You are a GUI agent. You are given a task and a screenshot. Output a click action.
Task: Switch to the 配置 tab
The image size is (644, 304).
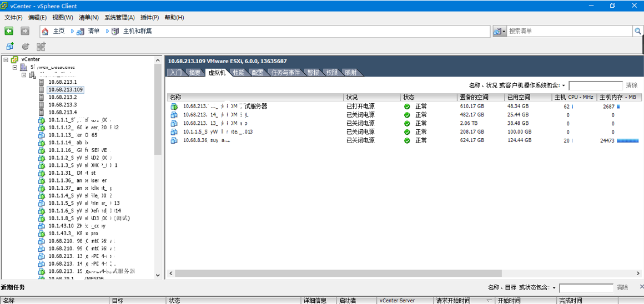tap(258, 73)
